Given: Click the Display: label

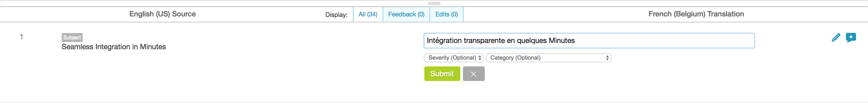Looking at the screenshot, I should (x=336, y=15).
